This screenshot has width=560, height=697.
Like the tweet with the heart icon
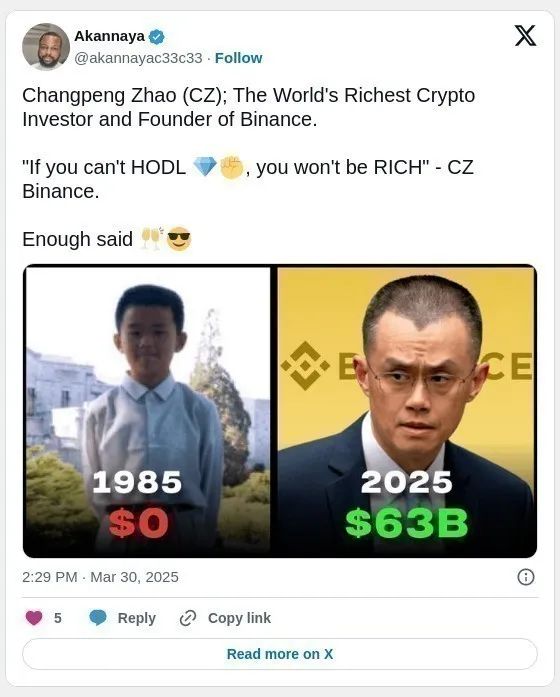34,618
